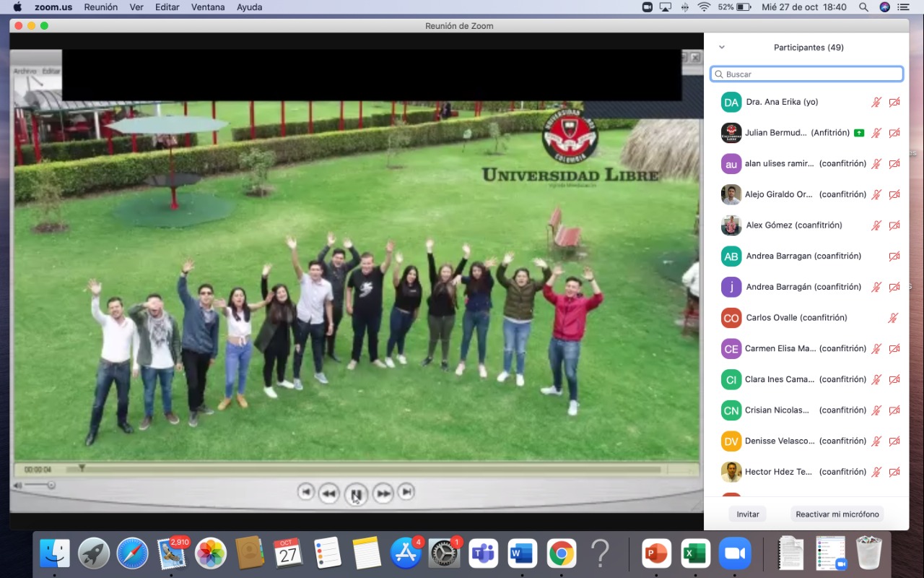Click Crisian Nicolas's camera-off icon
The image size is (924, 578).
(x=894, y=410)
